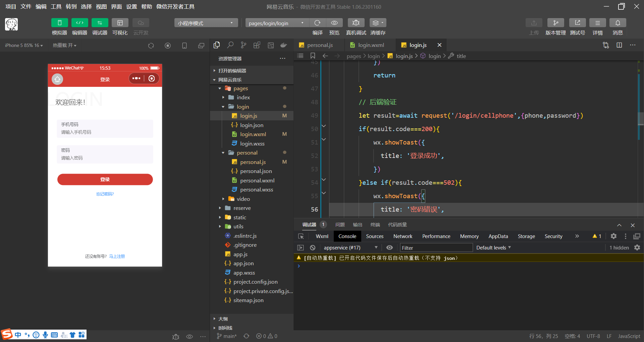Click the 马上注册 register link

117,256
